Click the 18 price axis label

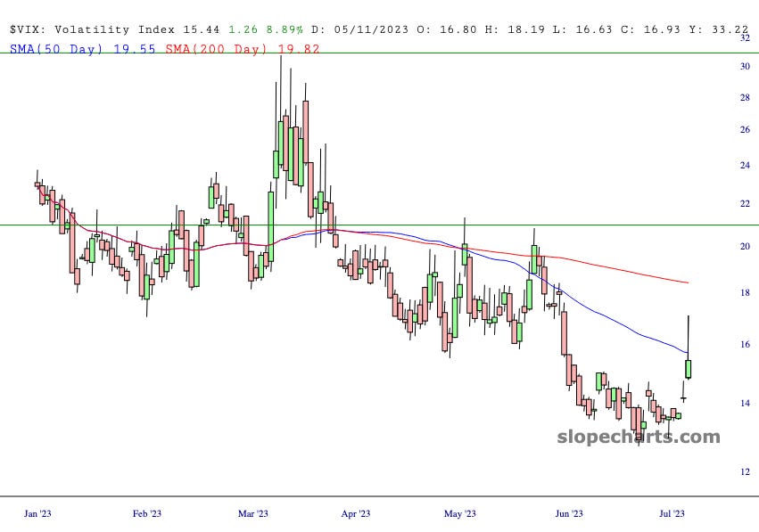pos(745,292)
